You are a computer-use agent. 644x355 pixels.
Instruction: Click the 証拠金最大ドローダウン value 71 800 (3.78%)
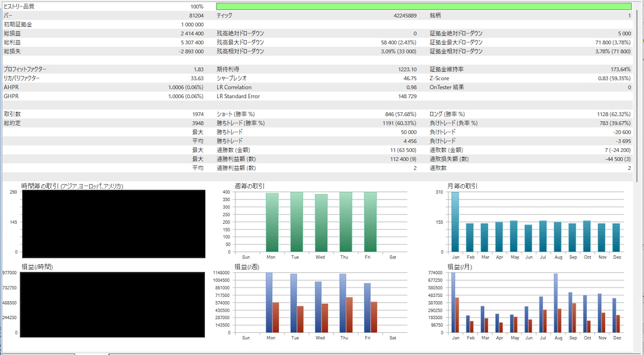[x=613, y=42]
